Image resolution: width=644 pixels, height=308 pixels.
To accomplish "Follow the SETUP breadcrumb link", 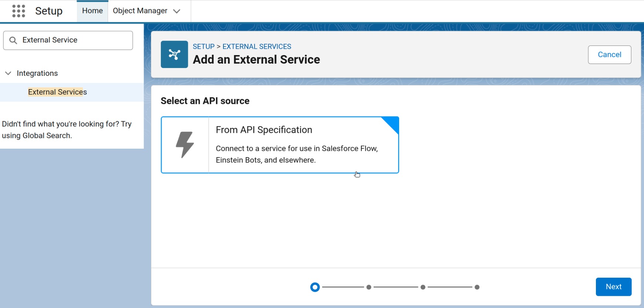I will [x=203, y=47].
